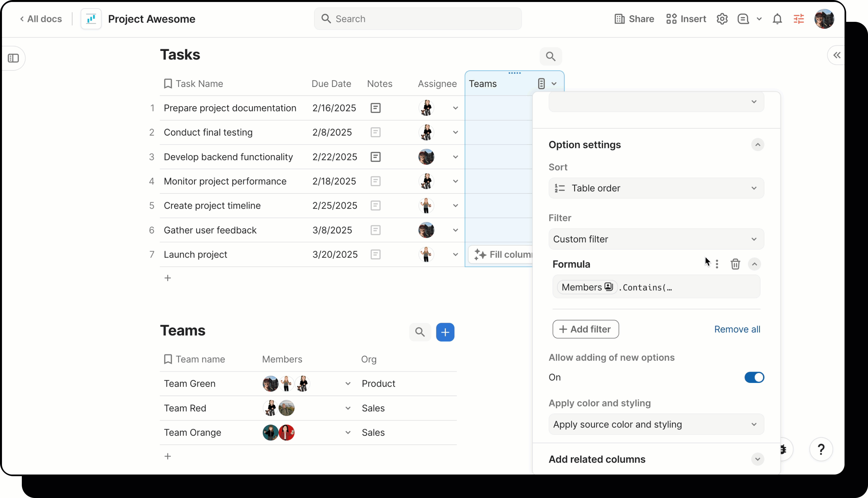Viewport: 868px width, 498px height.
Task: Collapse the Option settings section
Action: click(x=757, y=145)
